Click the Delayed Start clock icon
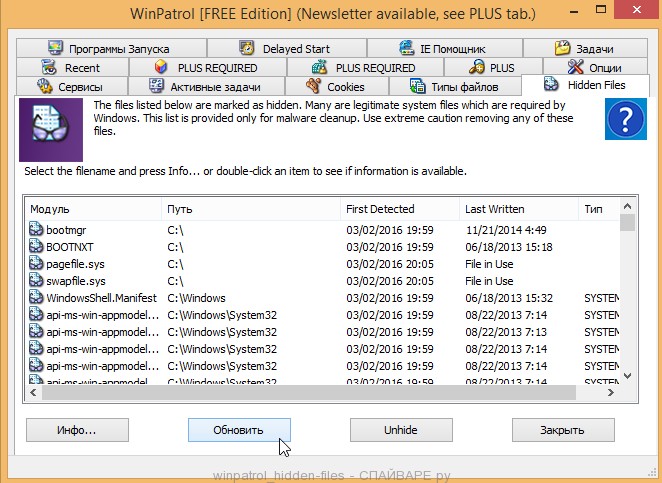662x483 pixels. click(247, 48)
